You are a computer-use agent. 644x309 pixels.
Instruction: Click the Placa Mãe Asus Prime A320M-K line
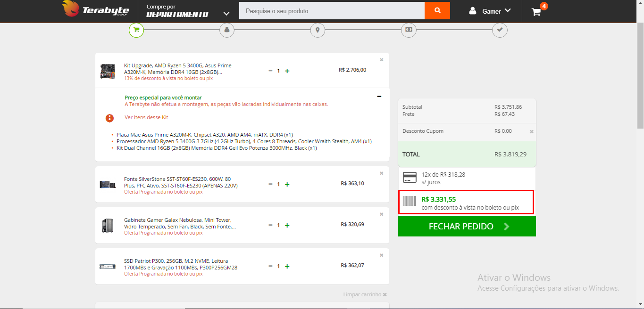(x=205, y=135)
